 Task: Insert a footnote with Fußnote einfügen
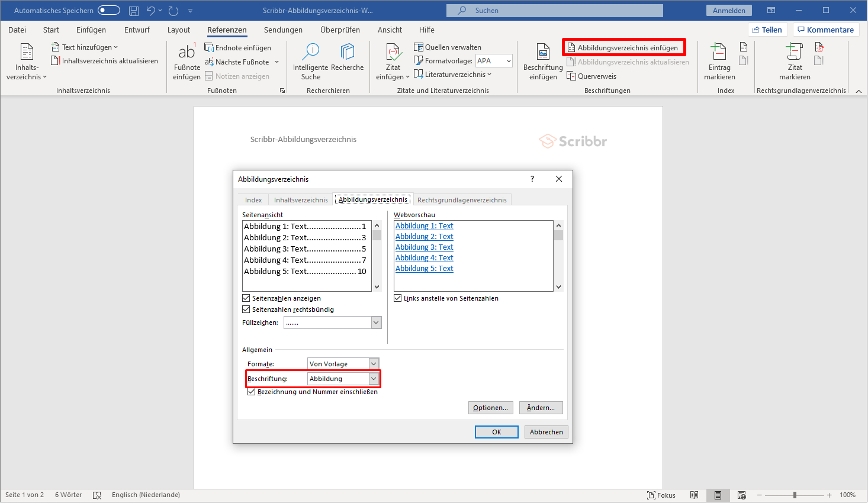pos(187,62)
